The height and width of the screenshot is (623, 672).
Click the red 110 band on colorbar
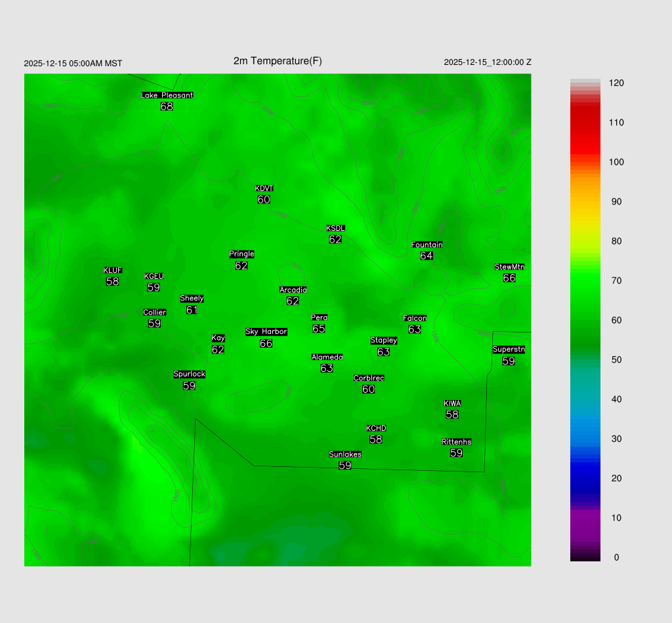[x=585, y=123]
